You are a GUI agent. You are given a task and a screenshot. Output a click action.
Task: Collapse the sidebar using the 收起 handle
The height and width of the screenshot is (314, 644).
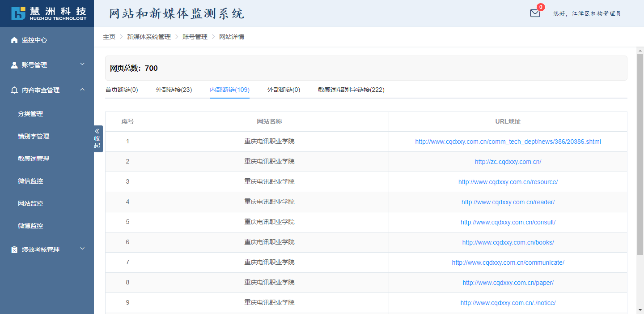point(97,139)
